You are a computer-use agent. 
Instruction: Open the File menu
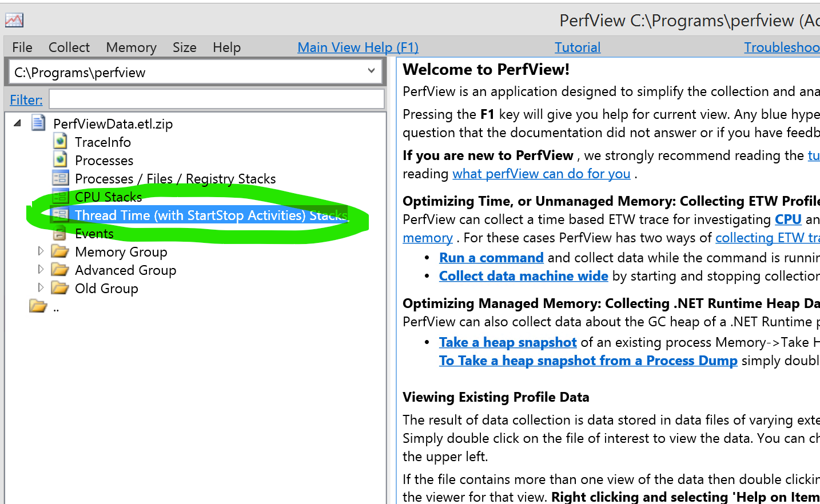[22, 47]
